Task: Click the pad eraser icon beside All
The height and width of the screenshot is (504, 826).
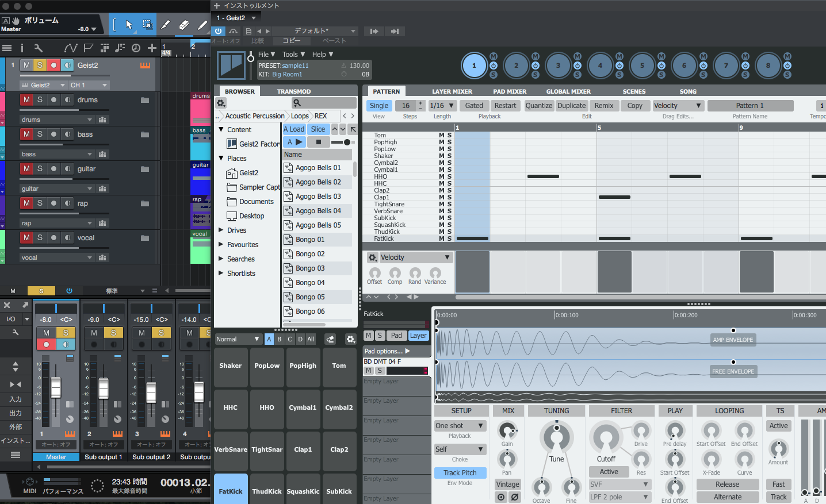Action: [330, 339]
